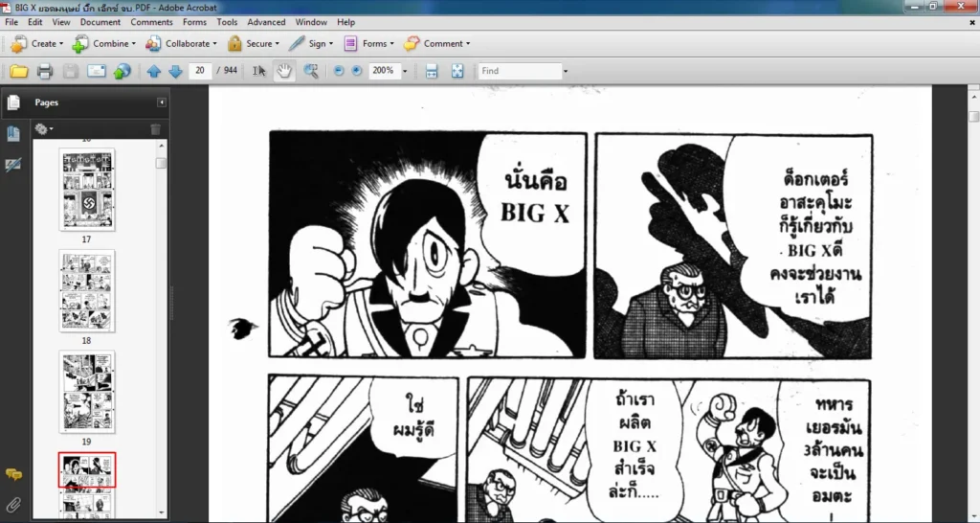This screenshot has width=980, height=523.
Task: Open the Bookmarks panel sidebar icon
Action: point(13,133)
